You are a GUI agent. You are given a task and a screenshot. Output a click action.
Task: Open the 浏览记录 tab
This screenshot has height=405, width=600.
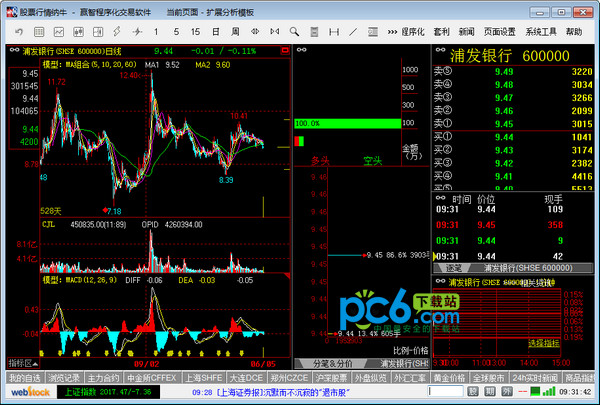point(64,378)
